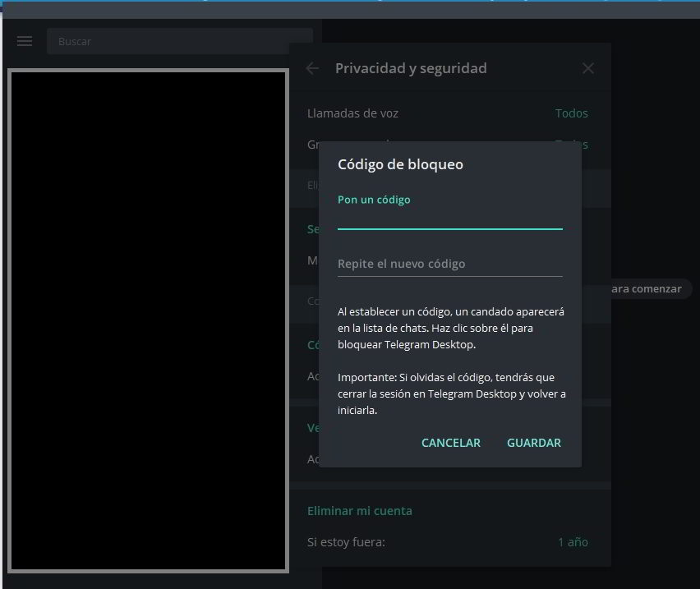
Task: Select 'Todos' next to Llamadas de voz
Action: tap(571, 113)
